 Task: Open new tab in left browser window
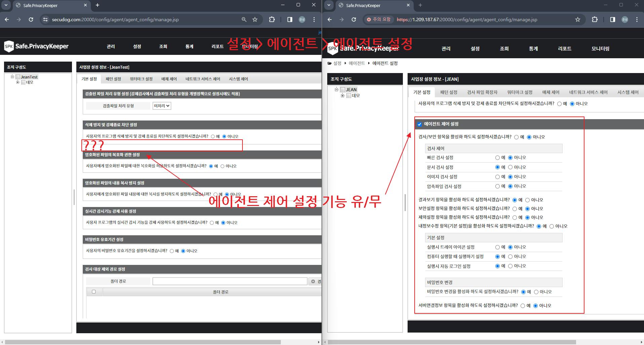click(x=98, y=5)
